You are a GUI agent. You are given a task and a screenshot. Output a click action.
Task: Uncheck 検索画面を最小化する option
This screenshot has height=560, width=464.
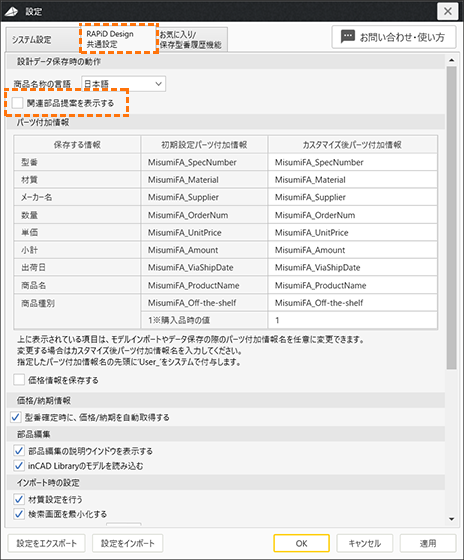click(19, 514)
